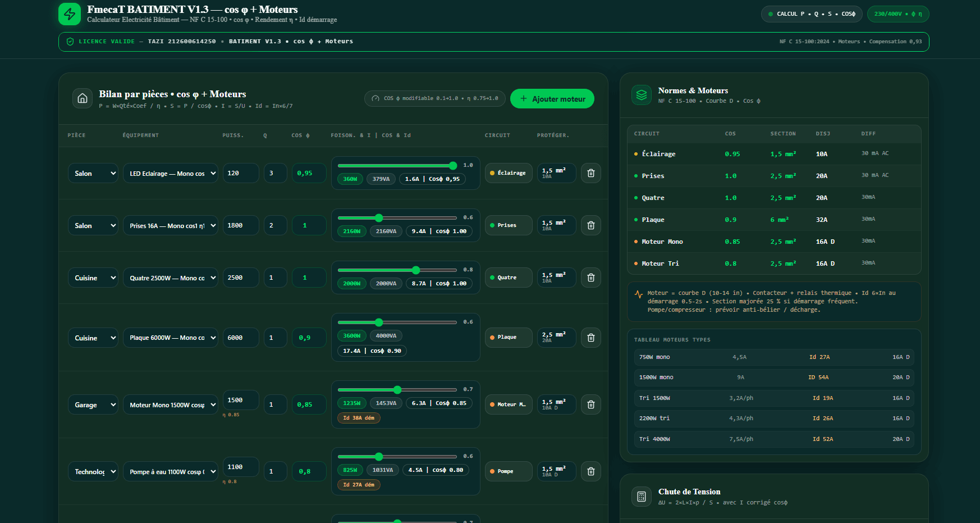The image size is (980, 523).
Task: Click the power field showing 120
Action: pos(241,173)
